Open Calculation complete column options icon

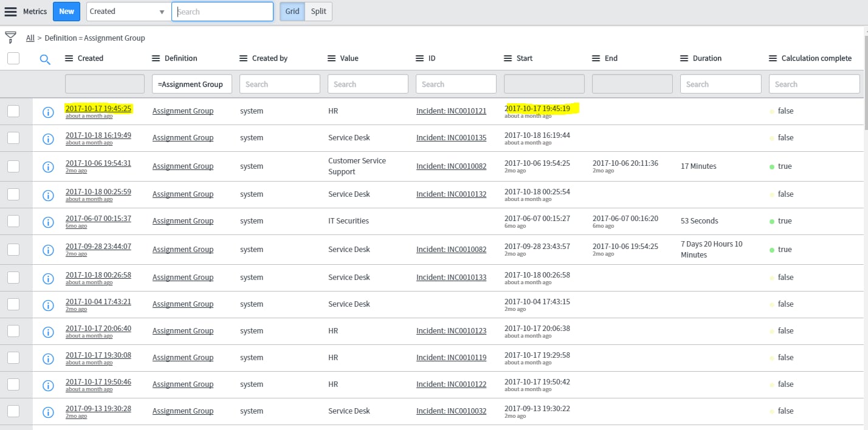(x=773, y=58)
